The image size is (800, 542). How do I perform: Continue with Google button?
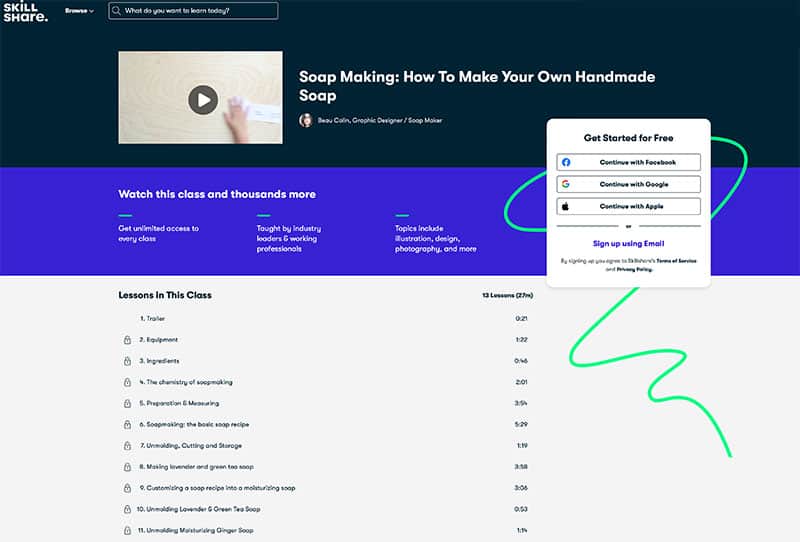click(x=629, y=184)
